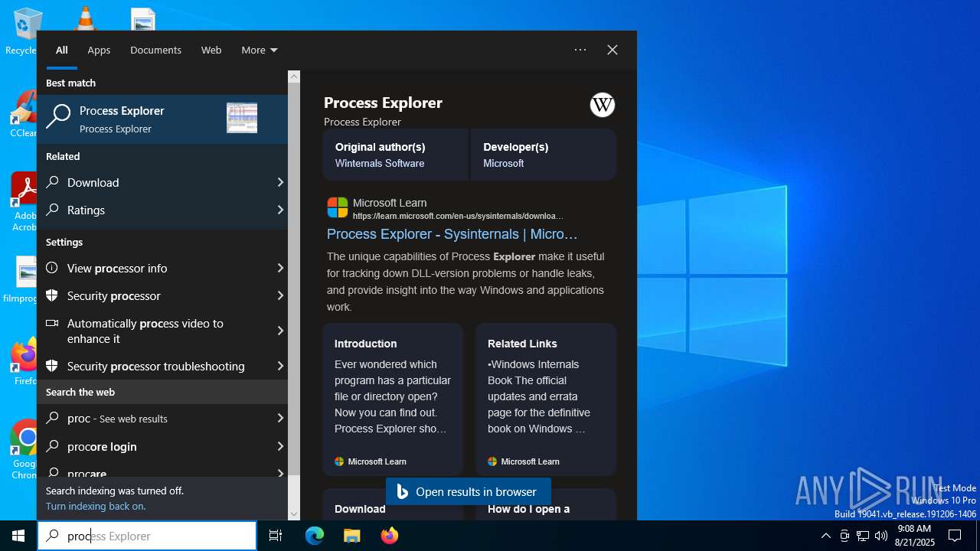This screenshot has width=980, height=551.
Task: Open File Explorer from taskbar
Action: [x=351, y=536]
